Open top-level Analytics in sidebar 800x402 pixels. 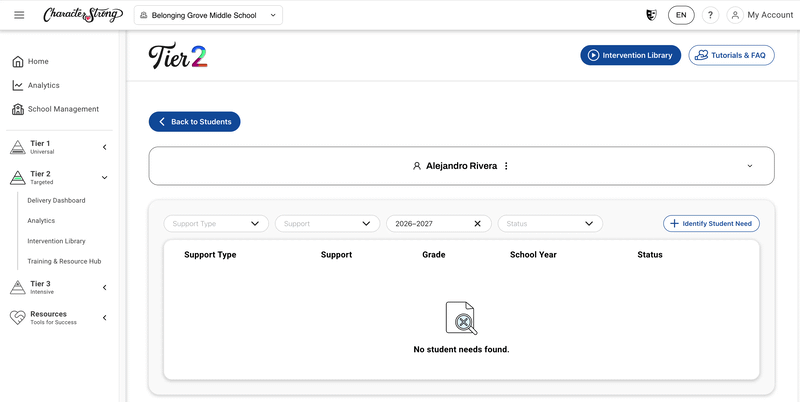tap(44, 85)
